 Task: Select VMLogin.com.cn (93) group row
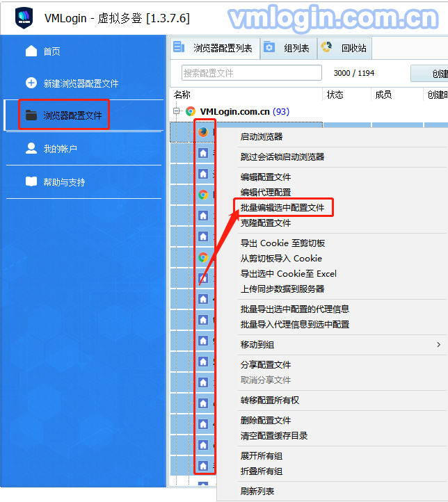coord(245,111)
